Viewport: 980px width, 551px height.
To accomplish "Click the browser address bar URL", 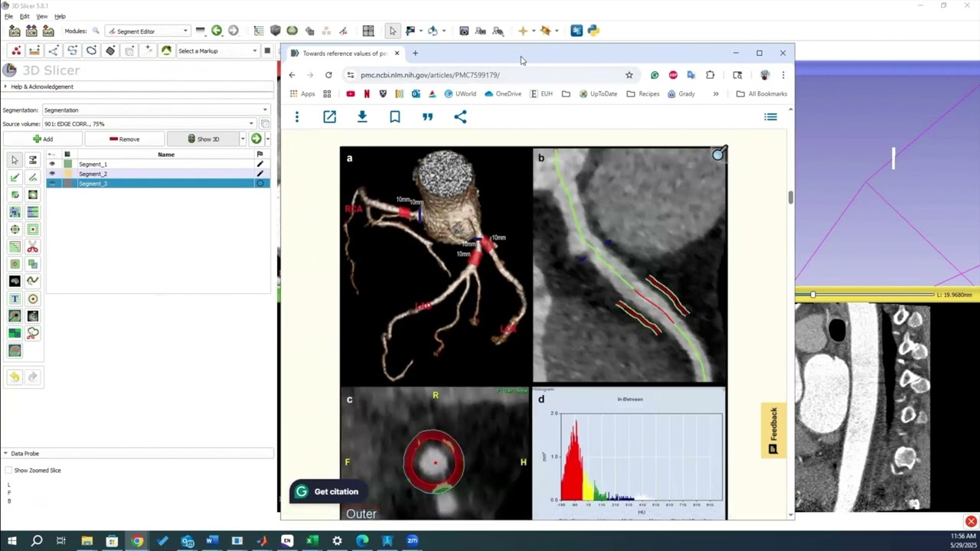I will pyautogui.click(x=430, y=75).
